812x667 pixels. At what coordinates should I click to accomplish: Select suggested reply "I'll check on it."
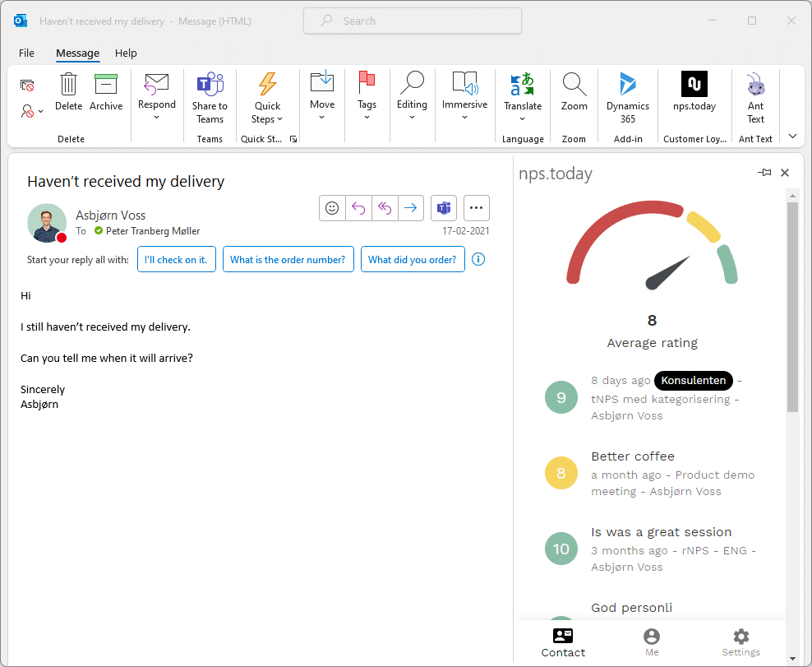click(176, 260)
